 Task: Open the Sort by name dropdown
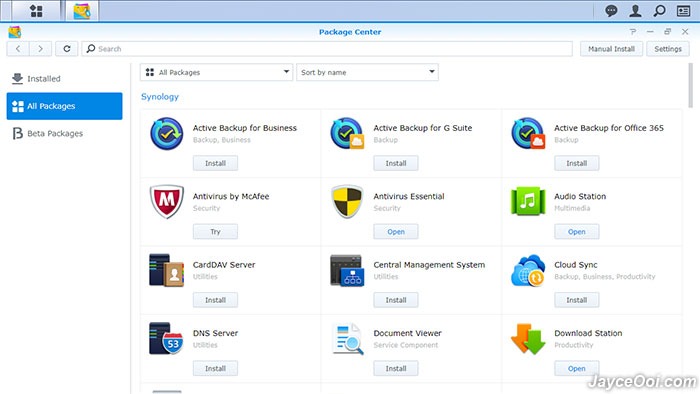pyautogui.click(x=367, y=72)
